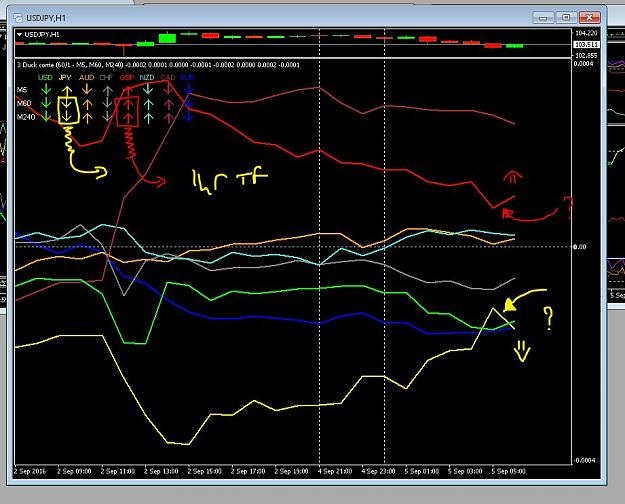Click the 2 Sep 15:00 time axis label

pyautogui.click(x=204, y=471)
